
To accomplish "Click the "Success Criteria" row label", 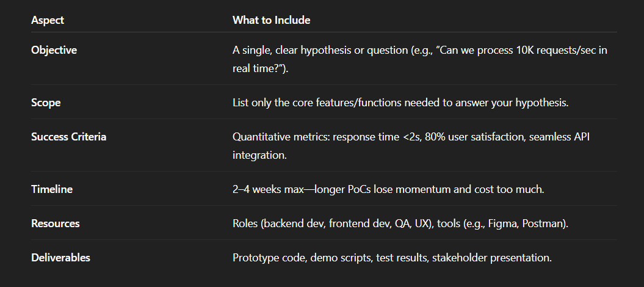I will click(x=68, y=137).
